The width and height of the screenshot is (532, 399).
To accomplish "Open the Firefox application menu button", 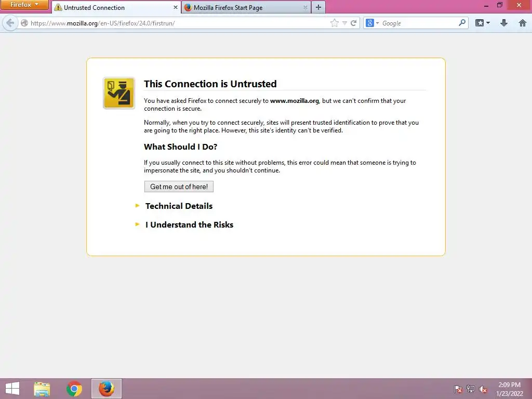I will click(24, 5).
